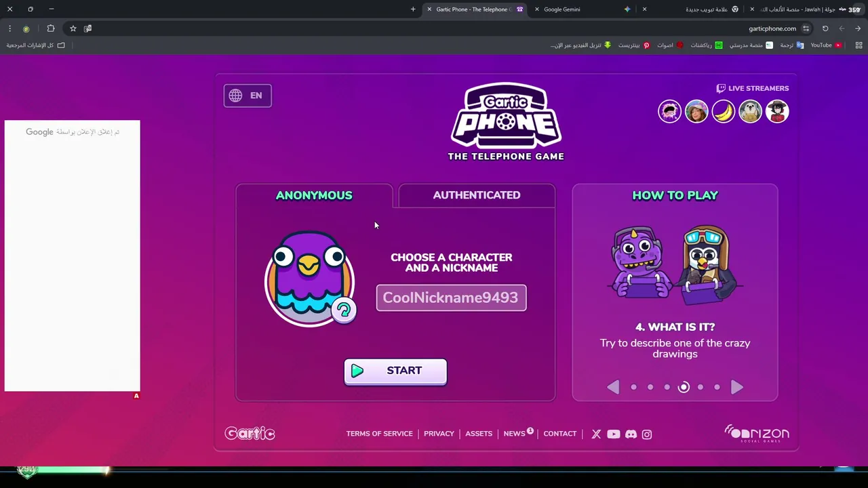Open the Discord social icon

(x=631, y=434)
